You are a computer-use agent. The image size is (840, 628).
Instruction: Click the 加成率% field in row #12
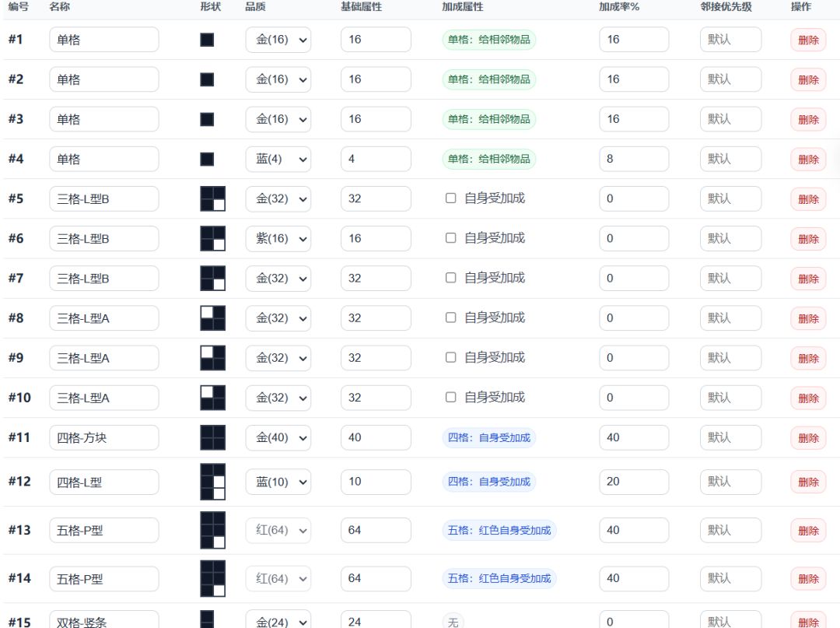634,482
